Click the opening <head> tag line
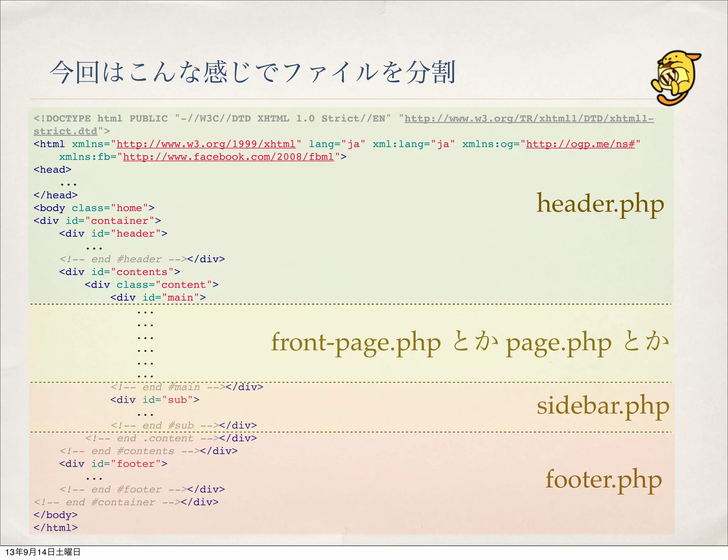The image size is (728, 560). point(53,169)
